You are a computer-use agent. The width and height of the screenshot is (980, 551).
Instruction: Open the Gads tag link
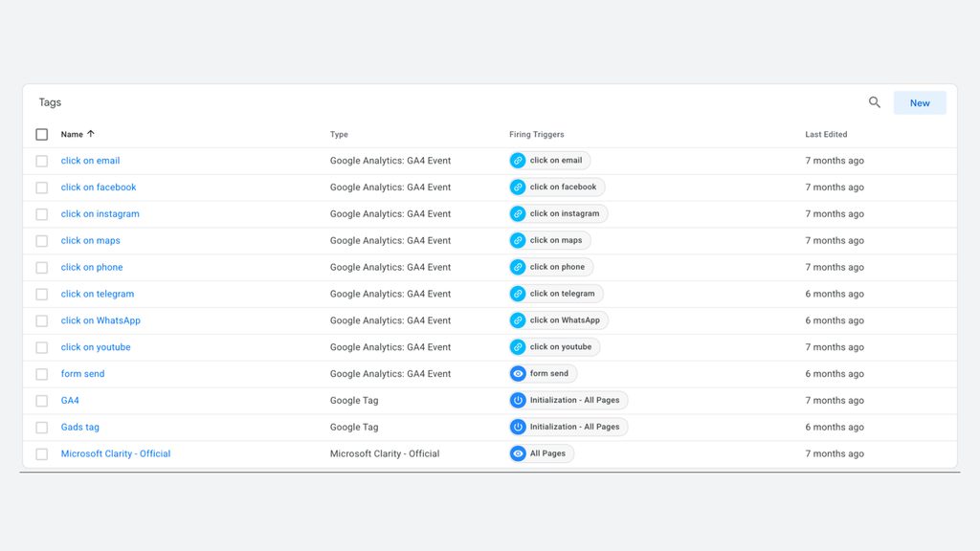pyautogui.click(x=79, y=428)
